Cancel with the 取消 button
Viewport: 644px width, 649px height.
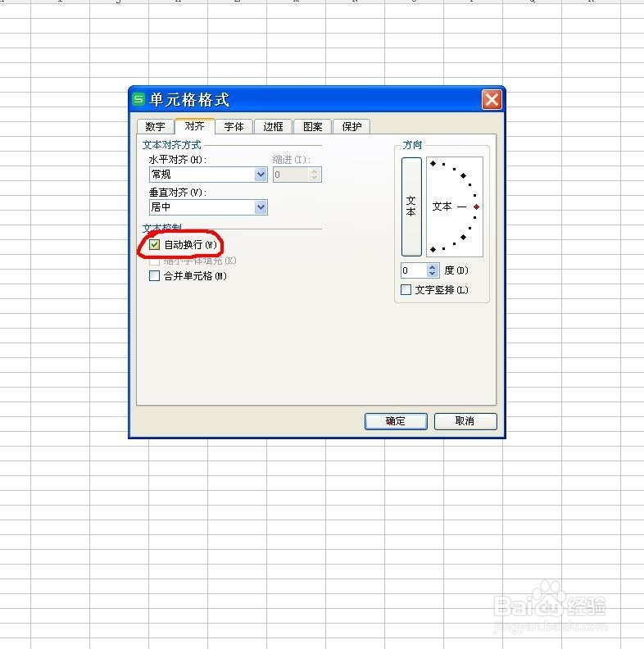pyautogui.click(x=465, y=421)
